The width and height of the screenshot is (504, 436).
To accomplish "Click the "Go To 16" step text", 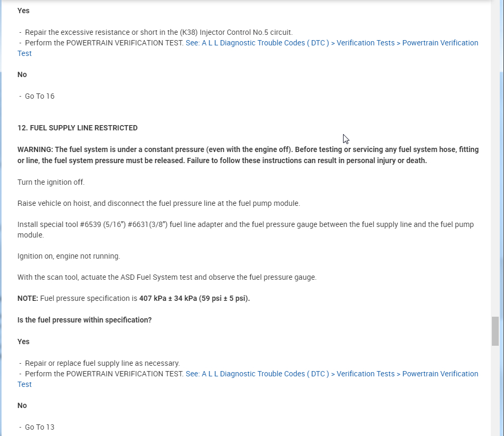I will [x=40, y=96].
